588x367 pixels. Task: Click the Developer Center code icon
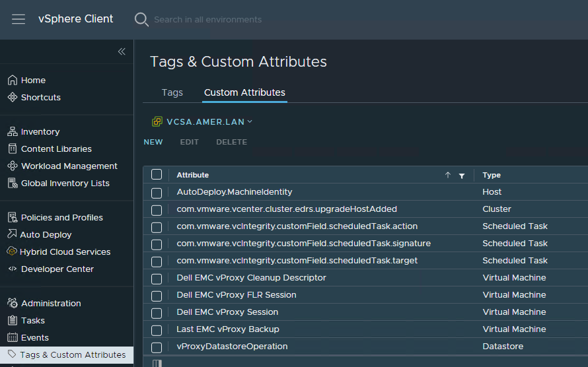click(x=13, y=269)
